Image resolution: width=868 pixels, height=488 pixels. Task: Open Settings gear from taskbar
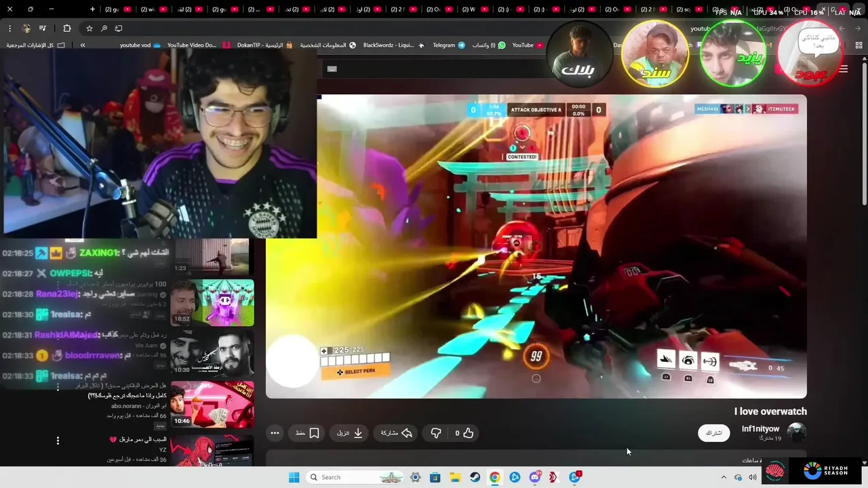(x=415, y=477)
